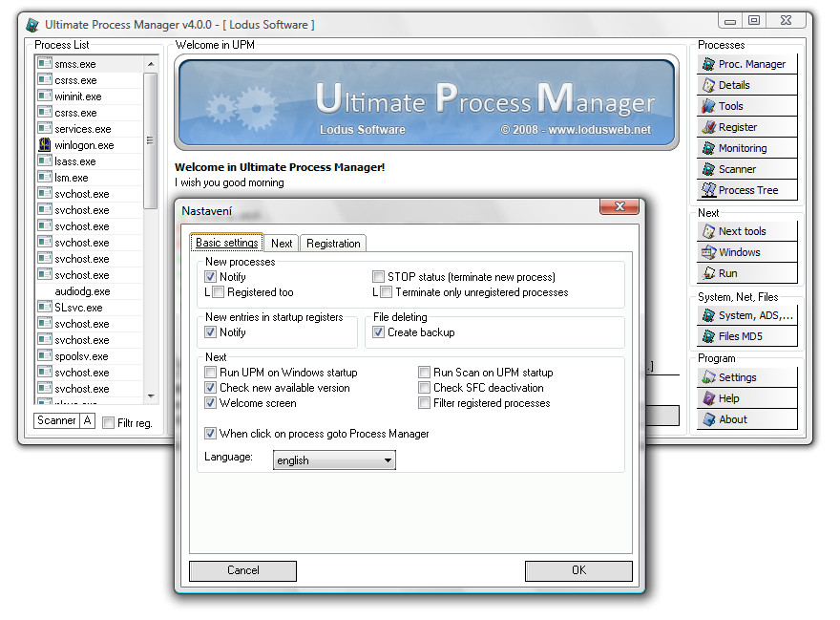840x620 pixels.
Task: Open the Windows tool icon
Action: click(x=708, y=252)
